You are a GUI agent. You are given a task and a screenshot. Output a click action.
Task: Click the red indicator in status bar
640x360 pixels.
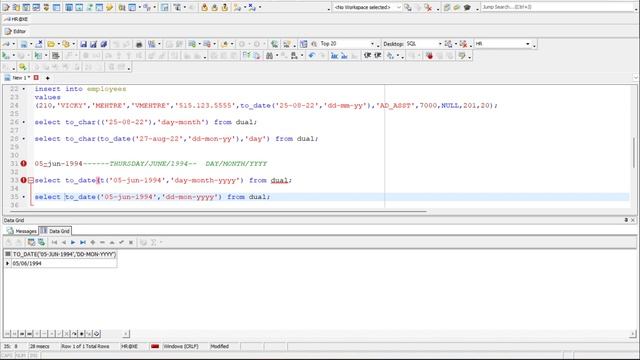(155, 347)
